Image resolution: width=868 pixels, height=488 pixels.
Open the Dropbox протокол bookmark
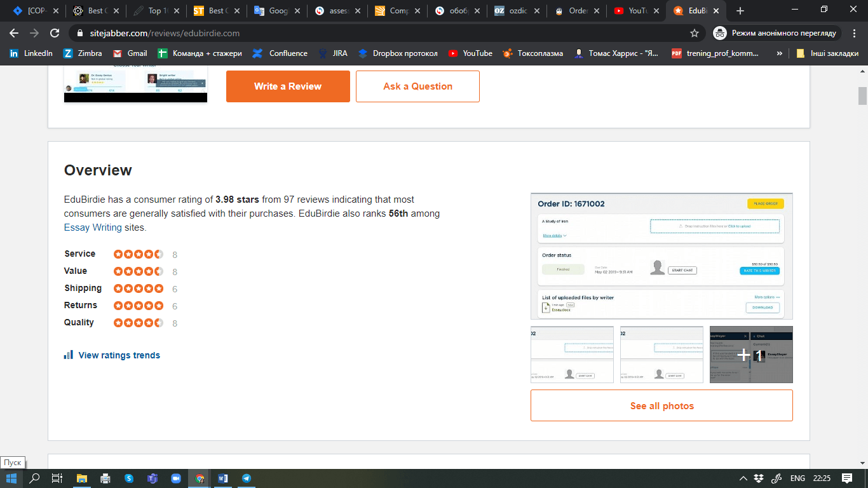click(x=398, y=53)
